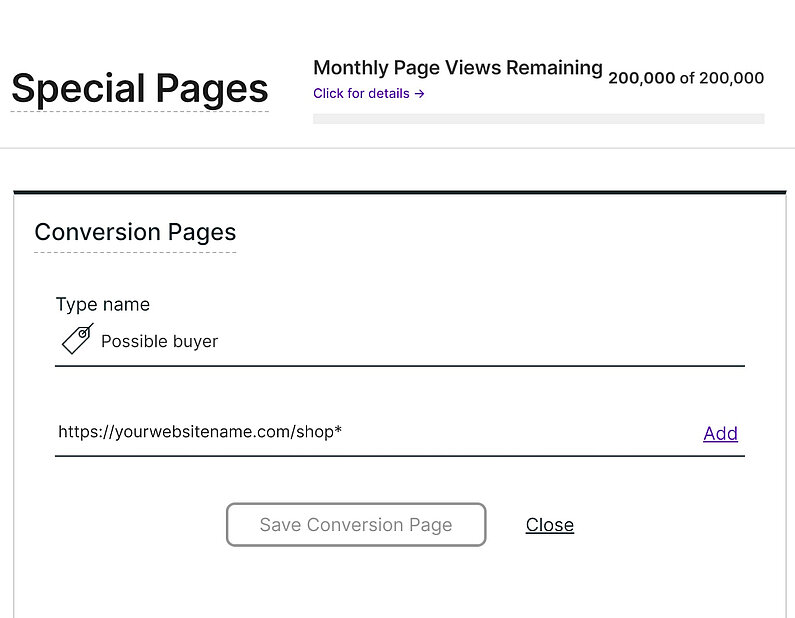Screen dimensions: 795x618
Task: Click the Type name label
Action: point(102,304)
